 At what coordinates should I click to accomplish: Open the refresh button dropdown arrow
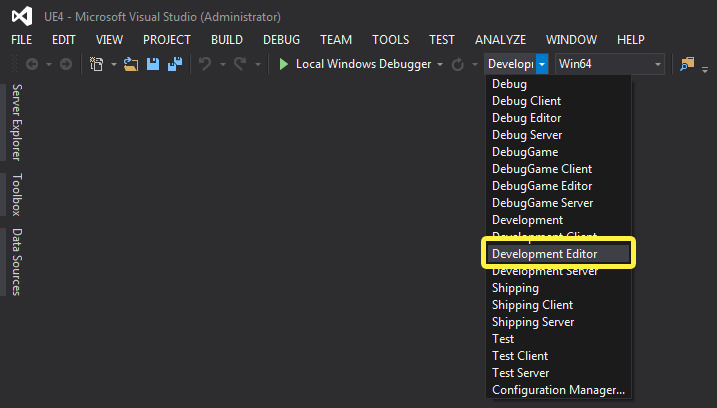pos(475,64)
